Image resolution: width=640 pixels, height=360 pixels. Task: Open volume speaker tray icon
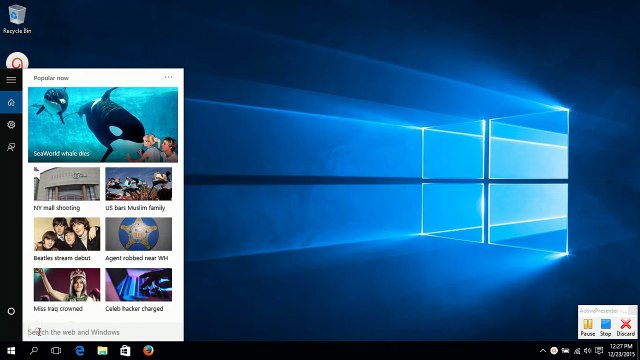pos(587,351)
